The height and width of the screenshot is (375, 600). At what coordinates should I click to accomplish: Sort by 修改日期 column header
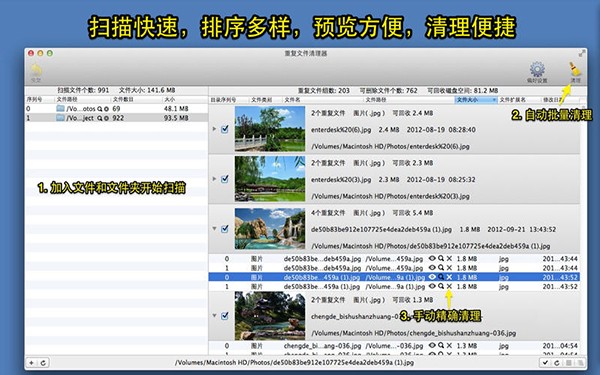561,99
